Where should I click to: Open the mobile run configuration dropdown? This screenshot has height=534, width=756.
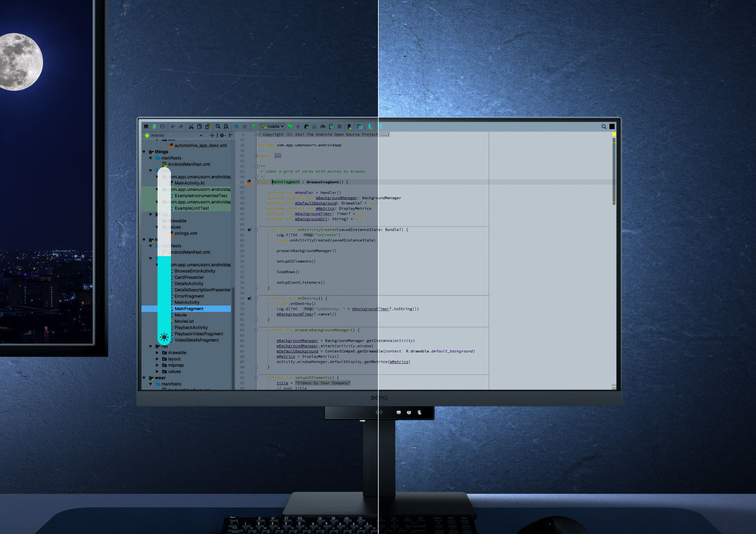(273, 127)
